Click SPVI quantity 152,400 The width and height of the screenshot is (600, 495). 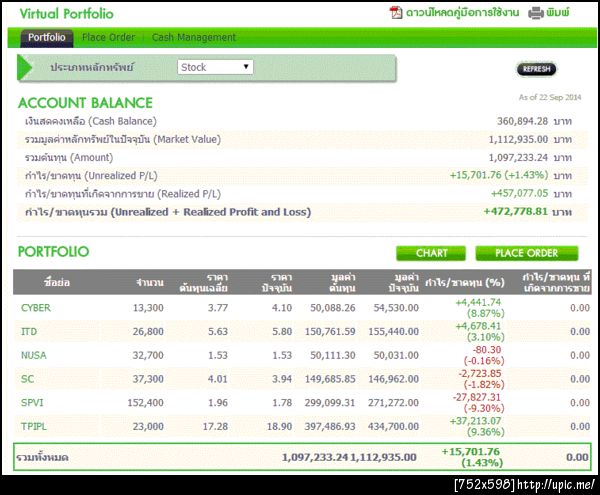145,403
